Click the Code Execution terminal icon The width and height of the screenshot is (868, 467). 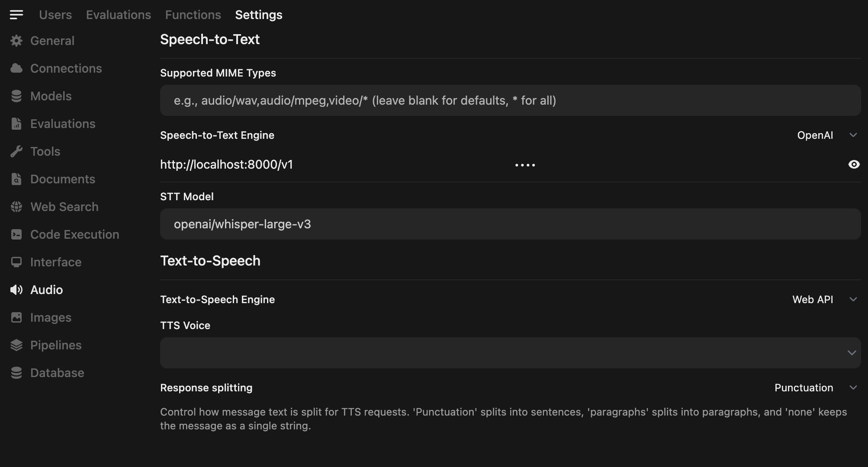tap(16, 234)
